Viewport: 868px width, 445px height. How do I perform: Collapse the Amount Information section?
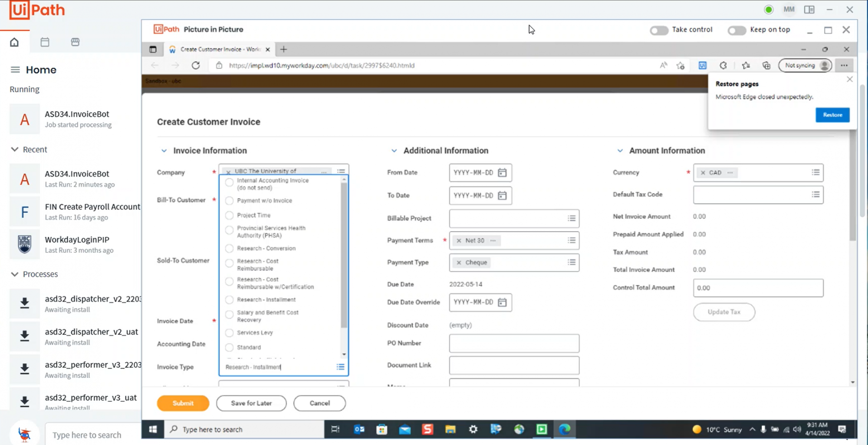tap(620, 151)
